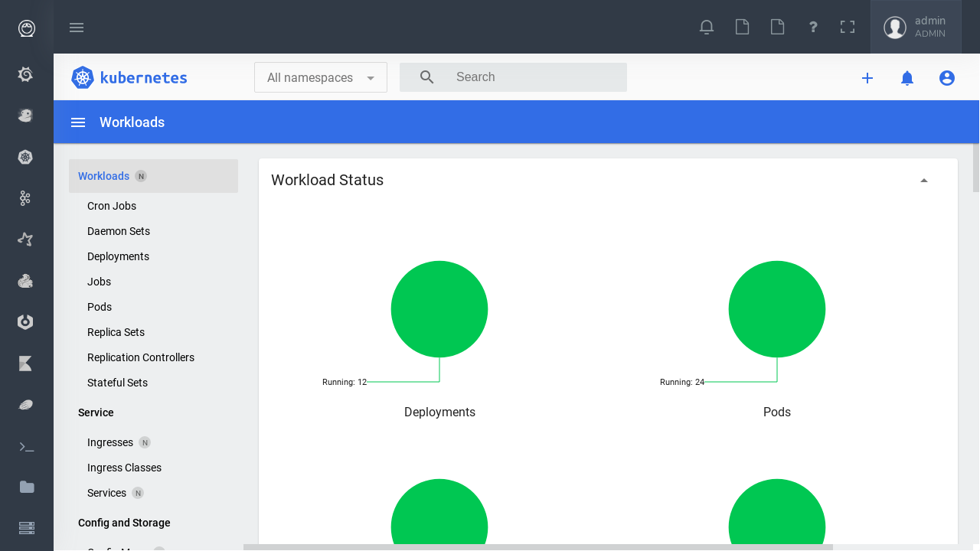Go to Replica Sets
This screenshot has height=551, width=980.
point(116,332)
